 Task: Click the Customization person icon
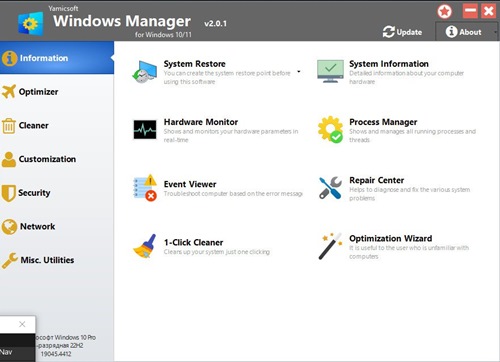pyautogui.click(x=9, y=159)
